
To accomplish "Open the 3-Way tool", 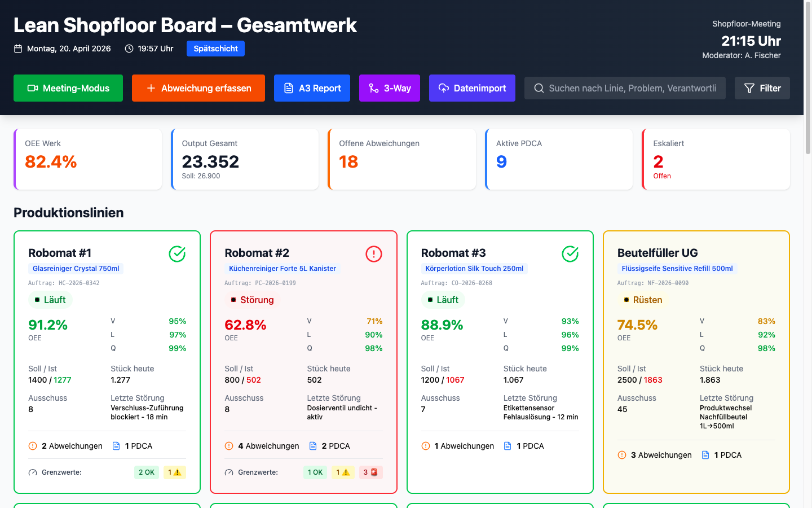I will (x=390, y=88).
